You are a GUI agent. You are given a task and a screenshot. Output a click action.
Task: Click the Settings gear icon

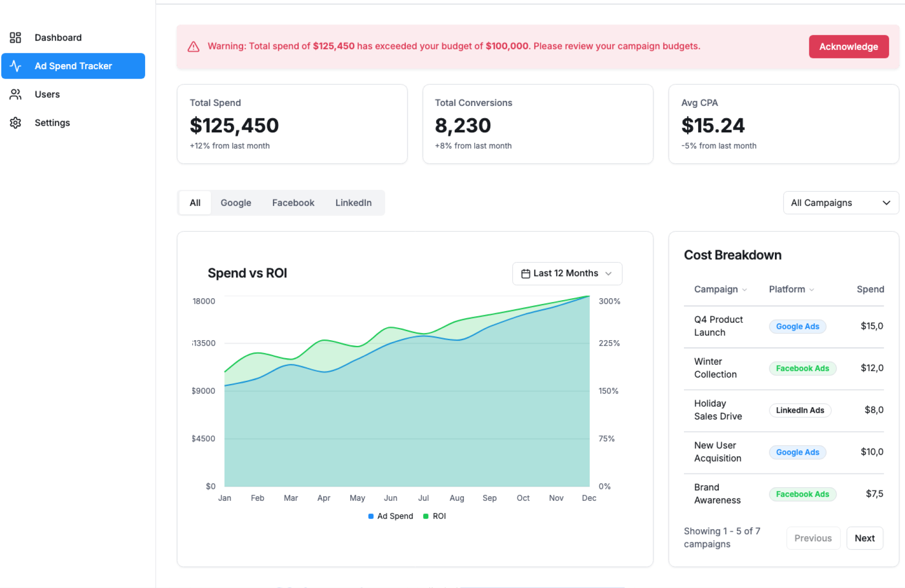click(x=16, y=123)
